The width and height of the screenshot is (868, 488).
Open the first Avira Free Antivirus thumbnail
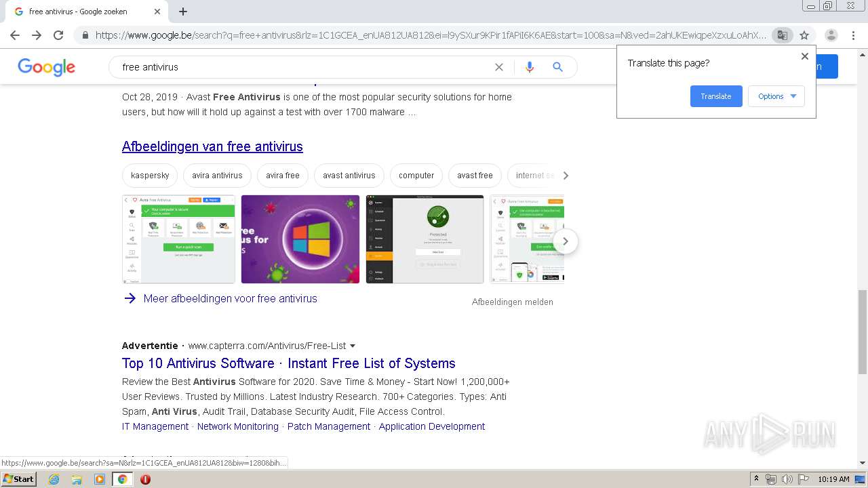tap(178, 239)
